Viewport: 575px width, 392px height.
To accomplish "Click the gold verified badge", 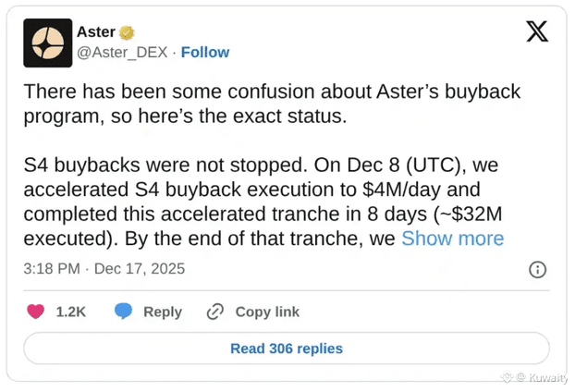I will (127, 32).
